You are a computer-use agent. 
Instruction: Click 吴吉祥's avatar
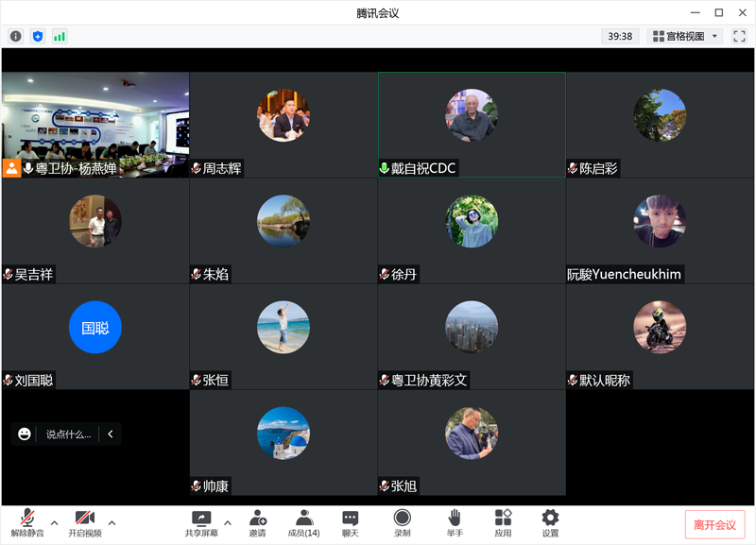pos(95,221)
